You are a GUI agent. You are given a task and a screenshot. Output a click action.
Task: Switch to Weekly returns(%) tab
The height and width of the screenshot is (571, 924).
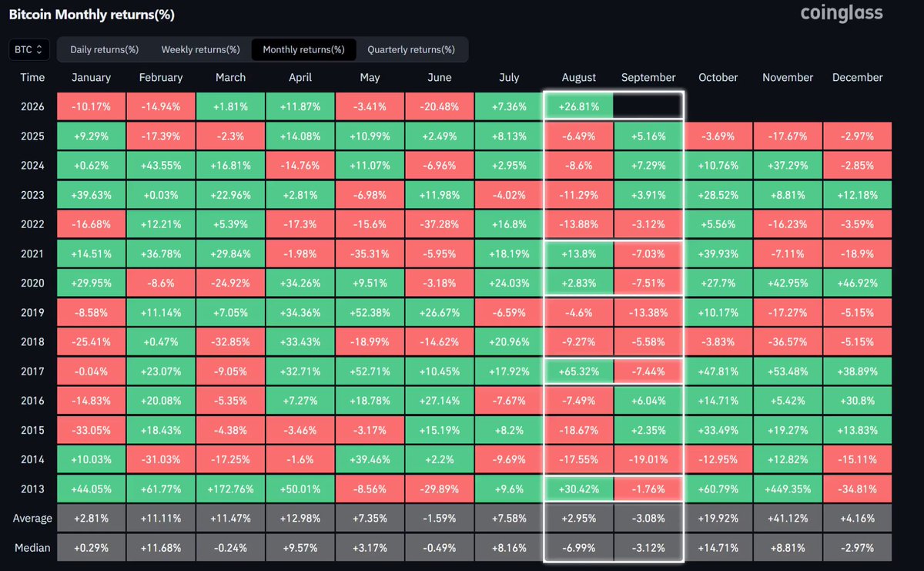coord(200,49)
